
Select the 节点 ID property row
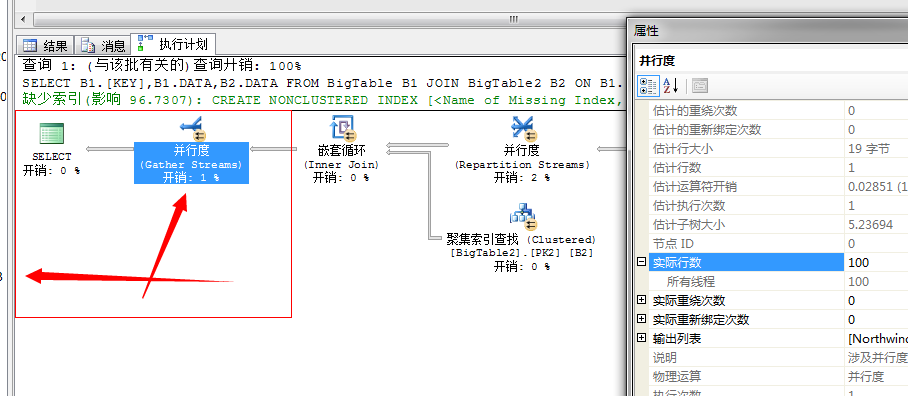778,244
